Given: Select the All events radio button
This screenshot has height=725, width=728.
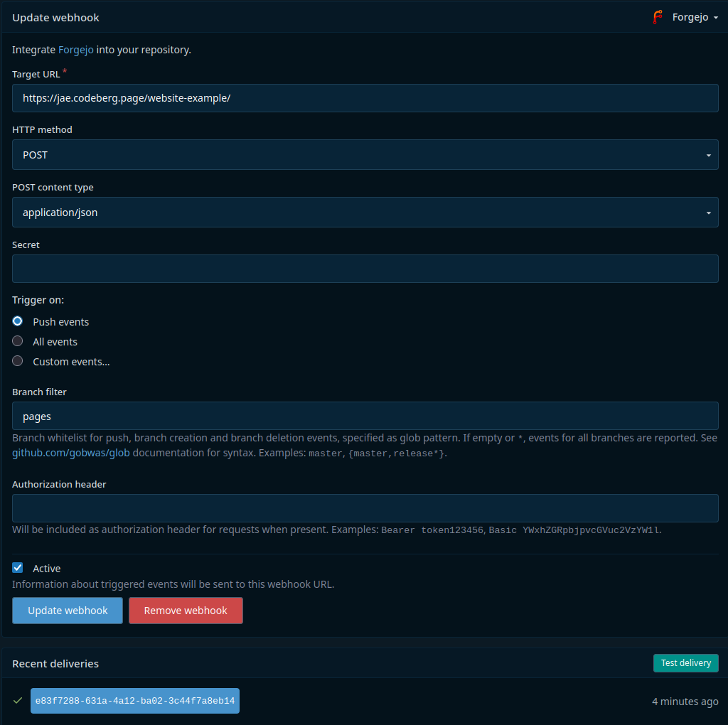Looking at the screenshot, I should [x=17, y=340].
